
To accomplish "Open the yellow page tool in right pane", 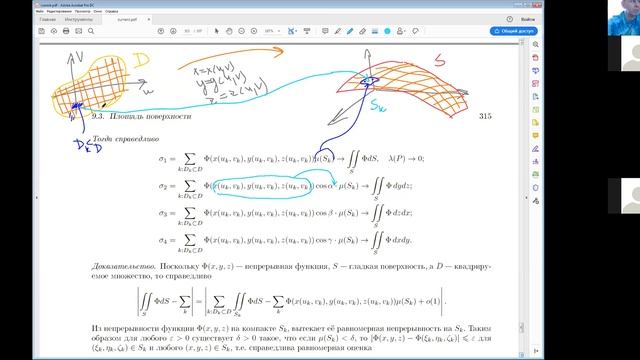I will pyautogui.click(x=536, y=122).
